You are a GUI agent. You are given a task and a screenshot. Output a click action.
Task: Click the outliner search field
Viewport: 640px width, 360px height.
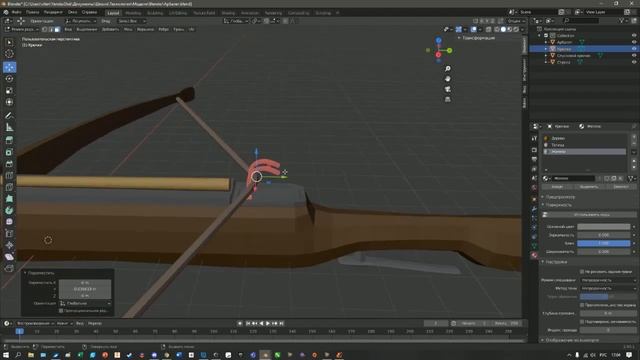click(581, 20)
